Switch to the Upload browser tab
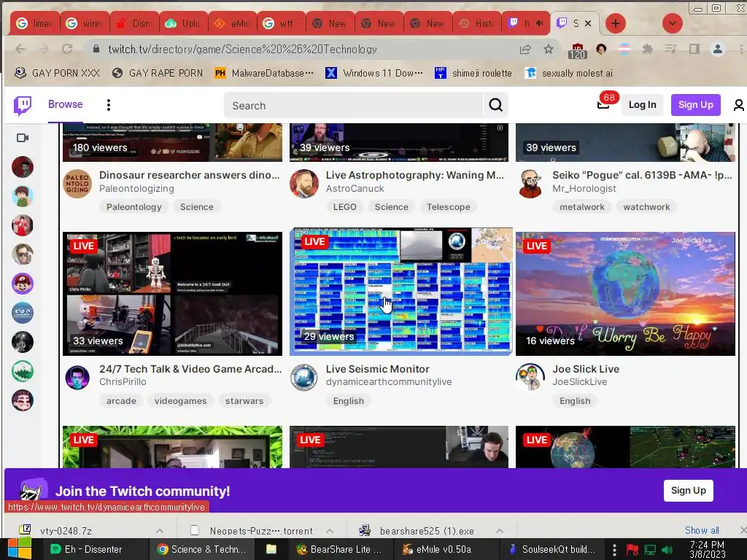 coord(183,23)
